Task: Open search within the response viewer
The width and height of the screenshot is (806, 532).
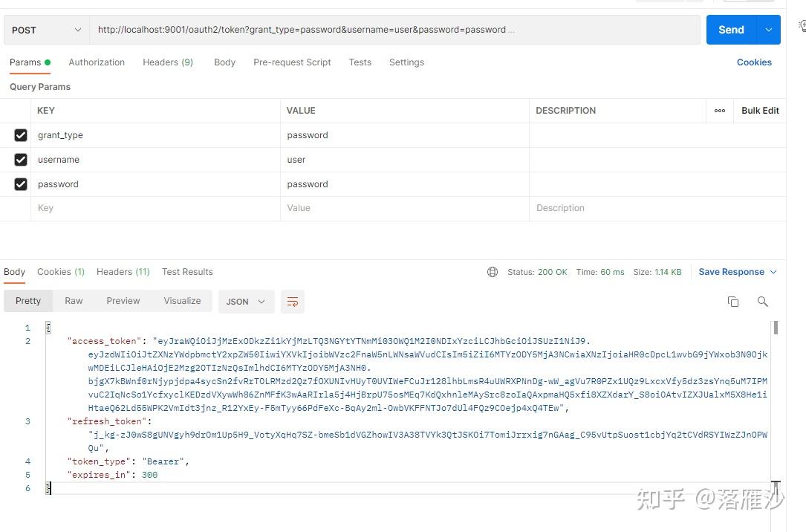Action: point(763,301)
